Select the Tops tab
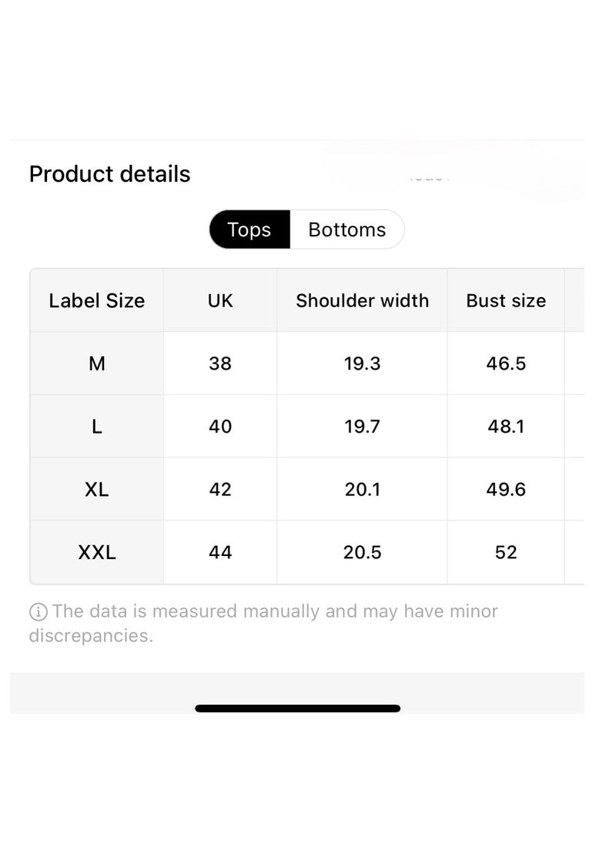Viewport: 616px width, 841px height. pyautogui.click(x=249, y=230)
